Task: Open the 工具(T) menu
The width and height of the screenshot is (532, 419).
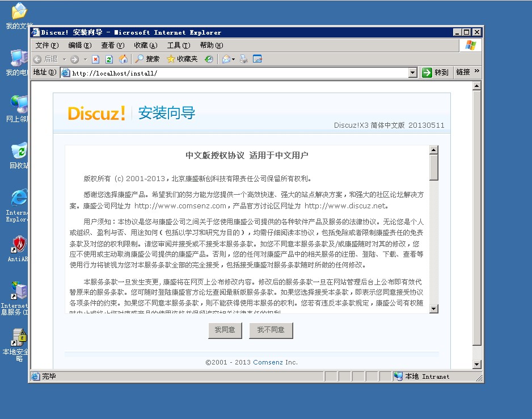Action: pos(179,45)
